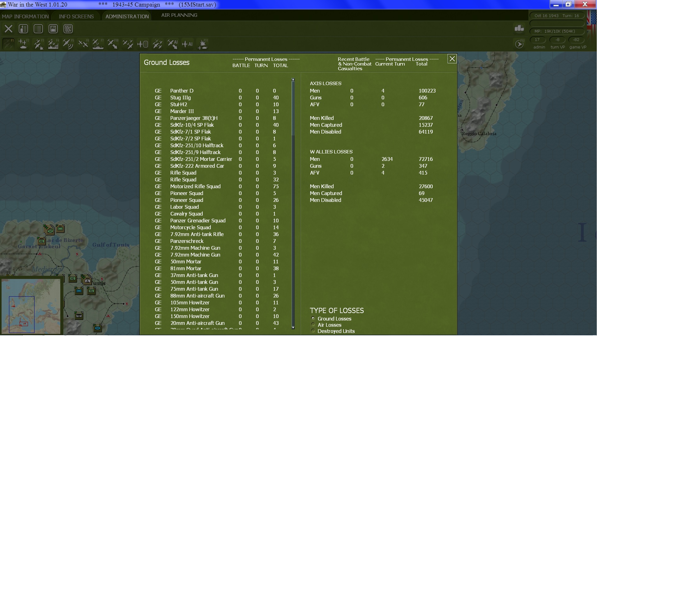This screenshot has width=700, height=610.
Task: Click the Reggio Calabria map label
Action: coord(479,134)
